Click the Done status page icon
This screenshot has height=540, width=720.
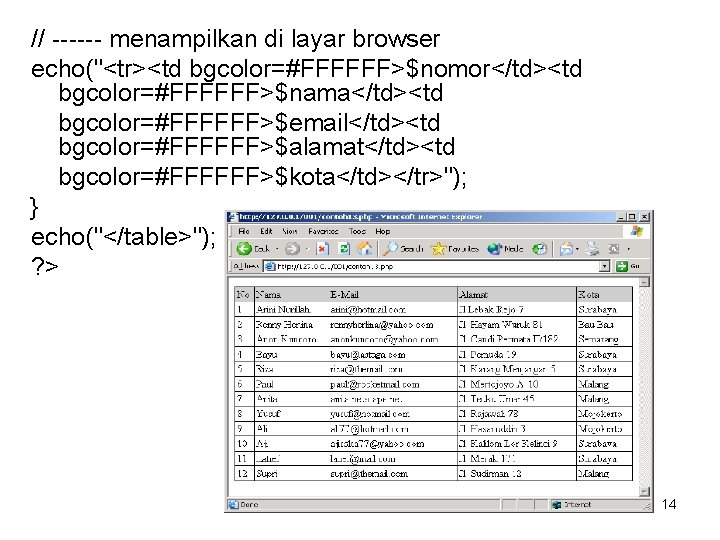coord(233,505)
